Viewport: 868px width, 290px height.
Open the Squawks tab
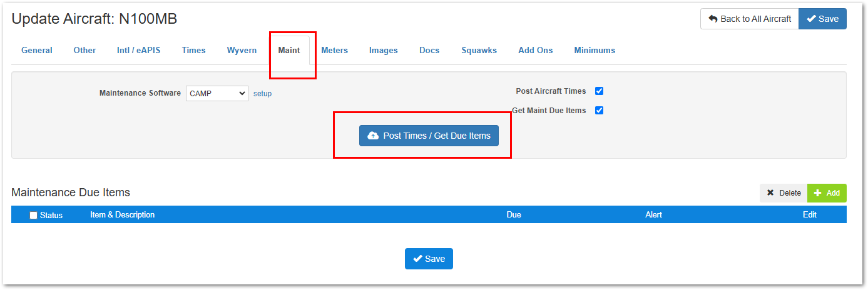[x=479, y=50]
